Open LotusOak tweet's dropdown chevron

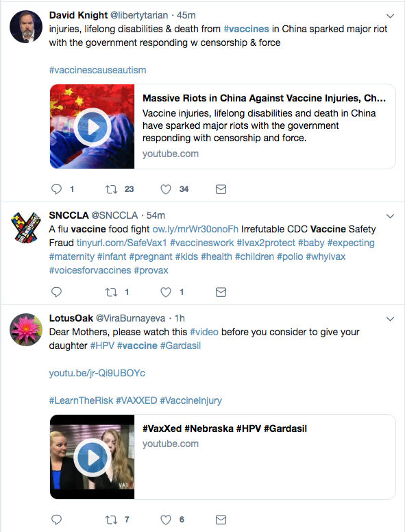click(x=391, y=319)
